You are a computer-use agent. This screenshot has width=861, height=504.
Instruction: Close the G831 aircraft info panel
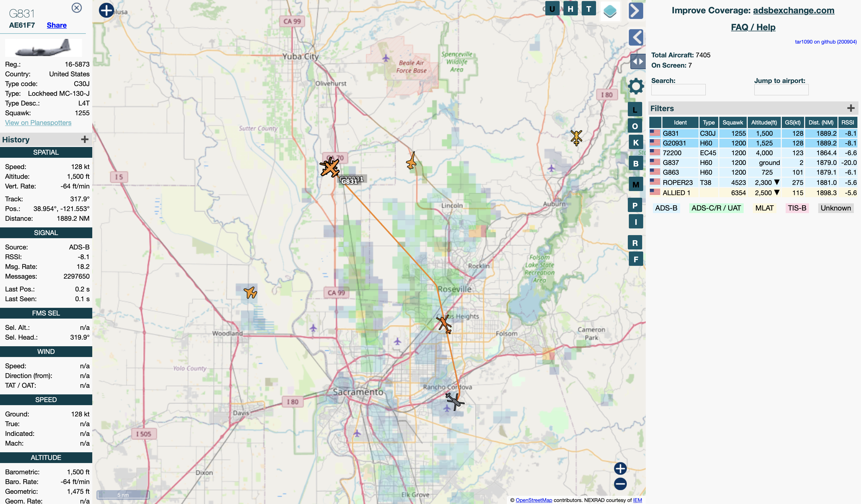tap(77, 7)
